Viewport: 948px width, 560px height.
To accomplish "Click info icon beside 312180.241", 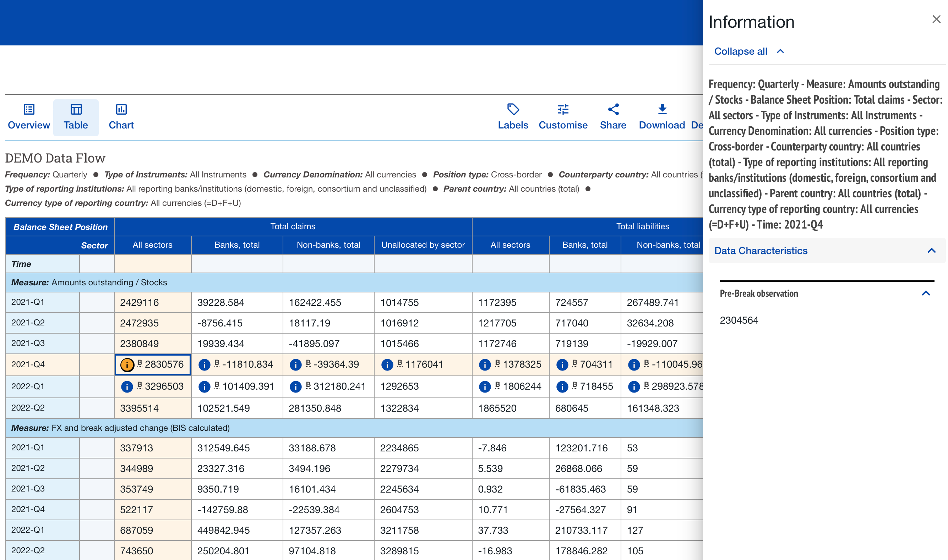I will coord(296,386).
